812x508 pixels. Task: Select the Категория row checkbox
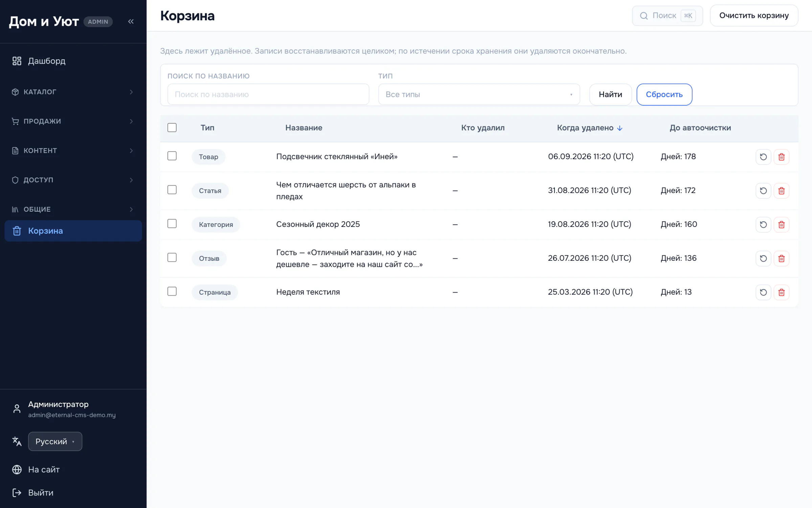[172, 224]
